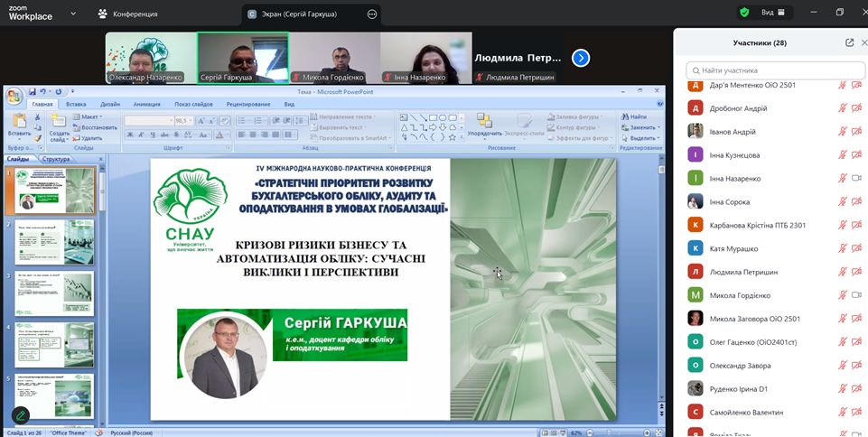Toggle camera icon for Микола Гордієнко
The width and height of the screenshot is (868, 437).
[x=857, y=295]
